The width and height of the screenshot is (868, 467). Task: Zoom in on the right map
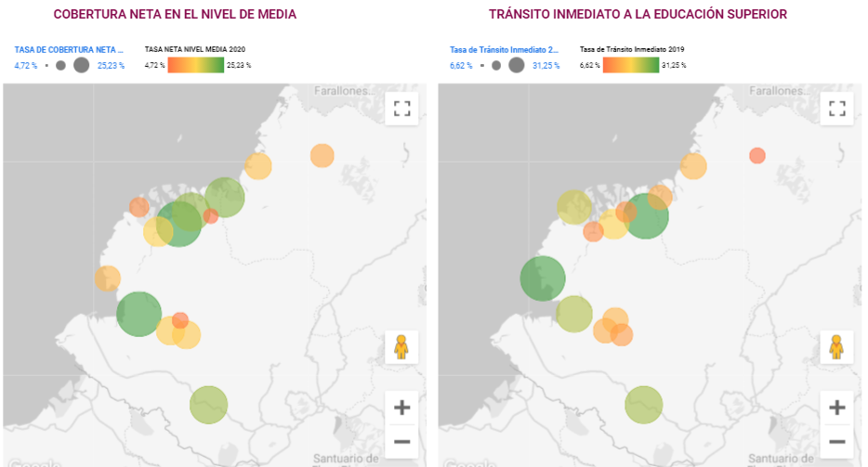pos(836,408)
